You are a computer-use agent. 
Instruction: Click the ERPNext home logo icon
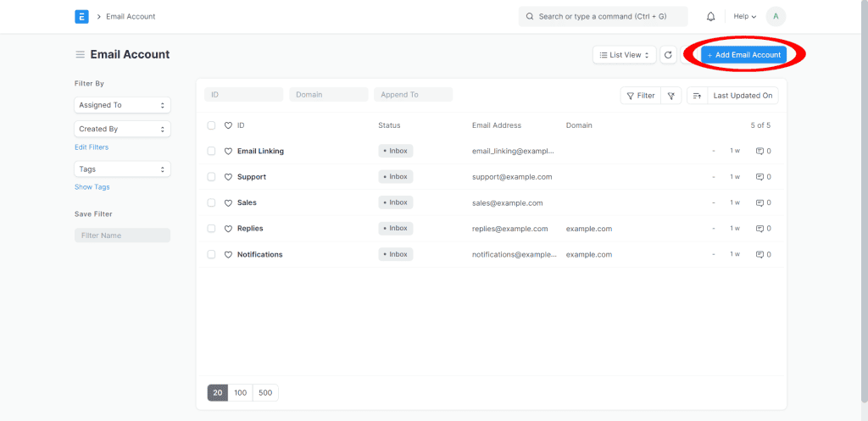pos(81,16)
